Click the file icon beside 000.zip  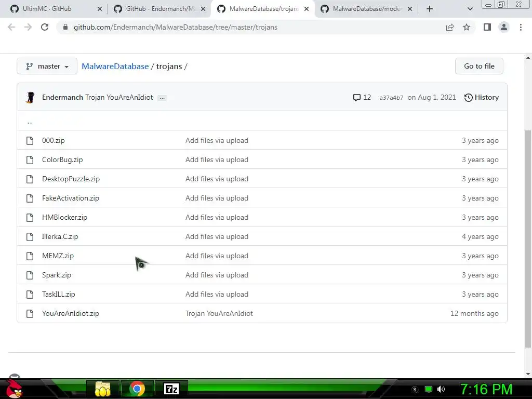30,140
